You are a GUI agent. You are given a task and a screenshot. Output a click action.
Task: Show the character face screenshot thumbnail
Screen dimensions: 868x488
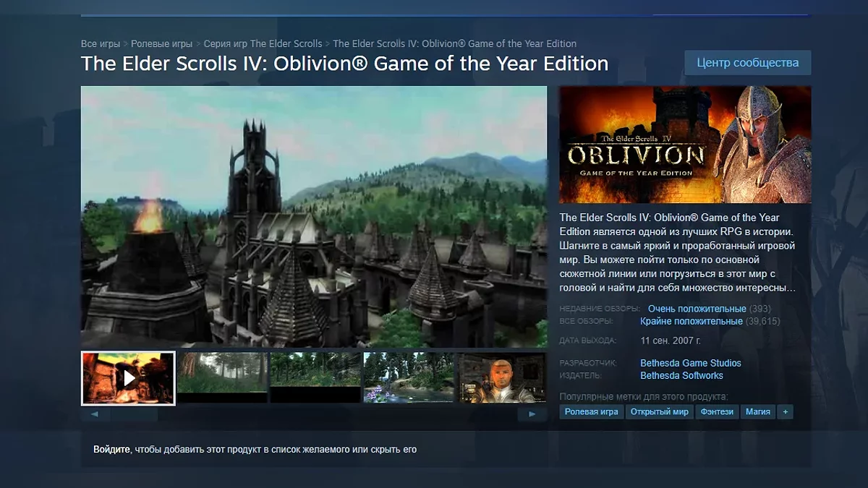(x=502, y=378)
